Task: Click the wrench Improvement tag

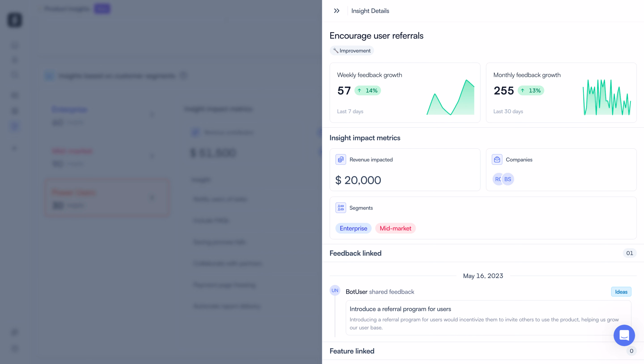Action: [x=352, y=50]
